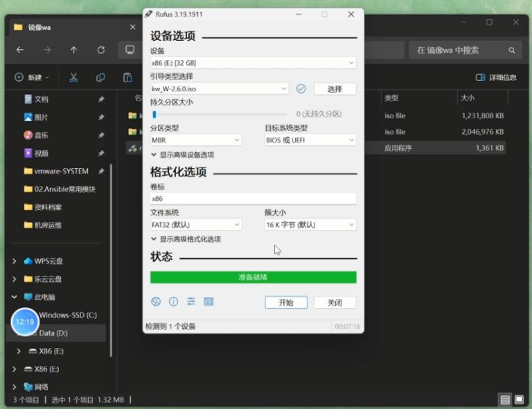
Task: Open boot selection kw_W-2.6.0.iso dropdown
Action: point(219,89)
